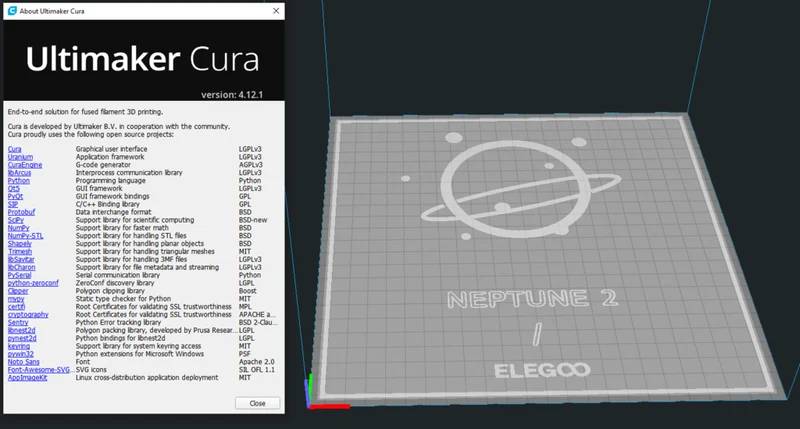Screen dimensions: 800x429
Task: Click the Neptune 2 planet logo on buildplate
Action: coord(520,188)
